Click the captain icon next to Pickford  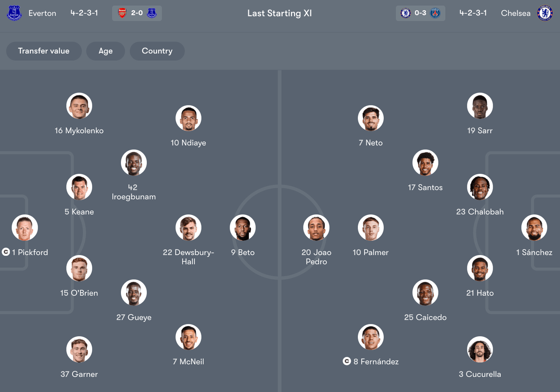[6, 252]
